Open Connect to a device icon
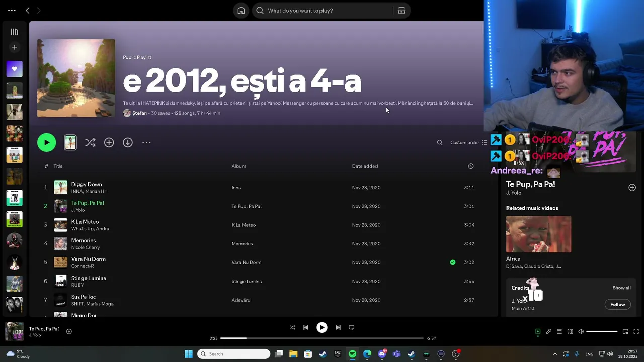 (570, 331)
